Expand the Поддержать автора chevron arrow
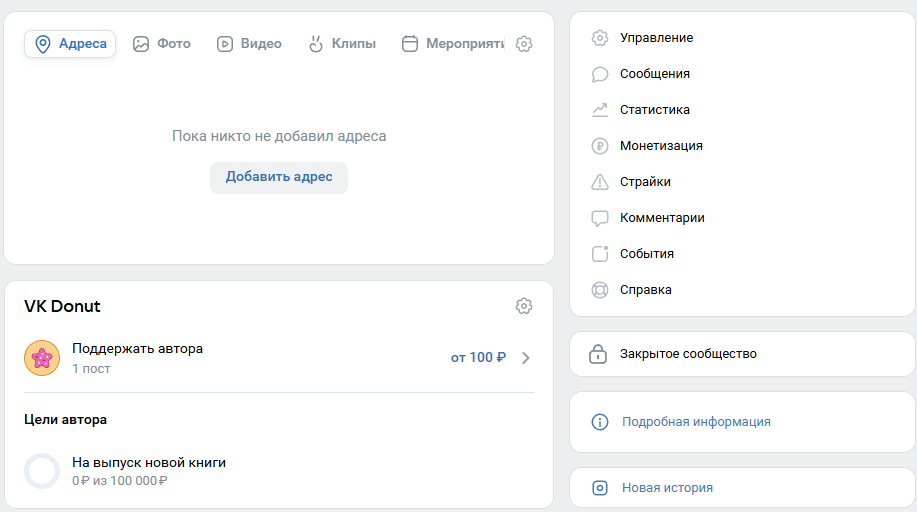This screenshot has width=917, height=512. (526, 358)
